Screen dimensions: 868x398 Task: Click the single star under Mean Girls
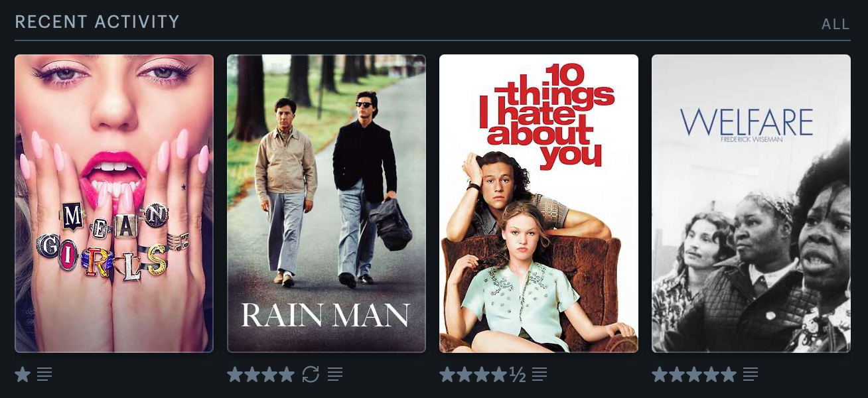pyautogui.click(x=23, y=375)
